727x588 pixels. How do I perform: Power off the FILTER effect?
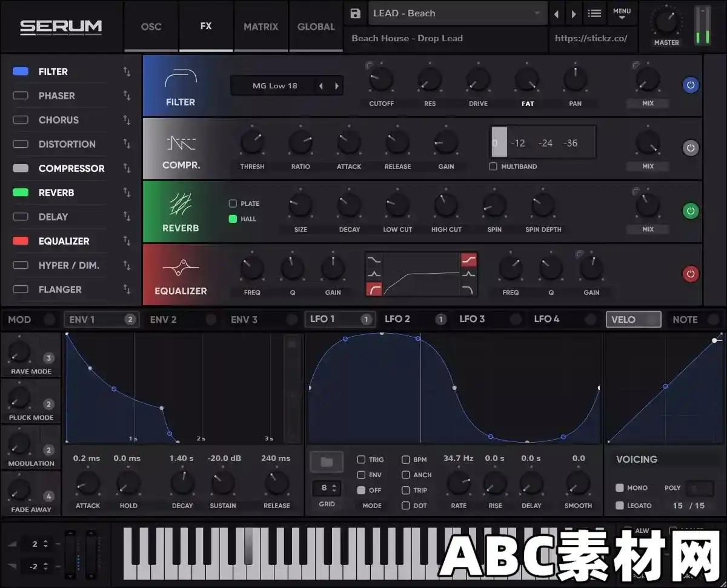691,85
